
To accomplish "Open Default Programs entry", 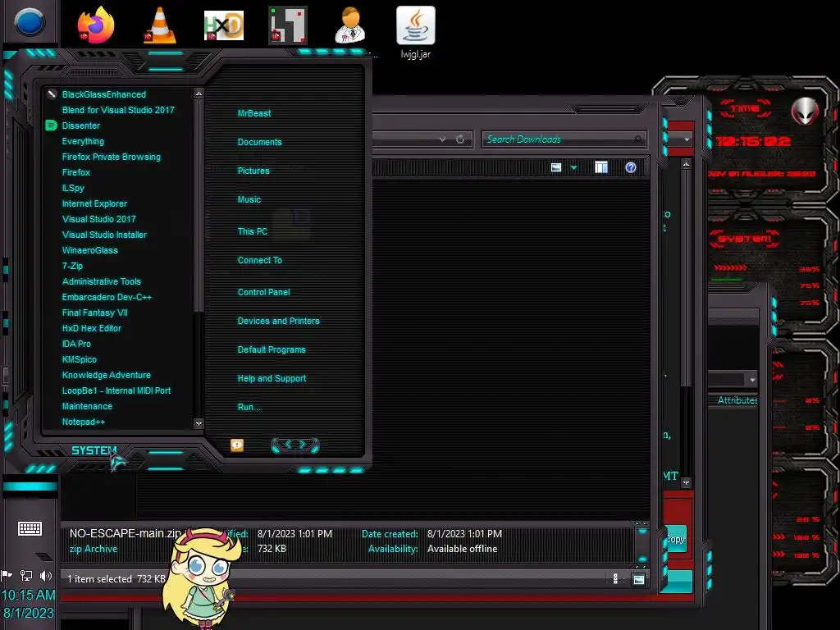I will (272, 349).
